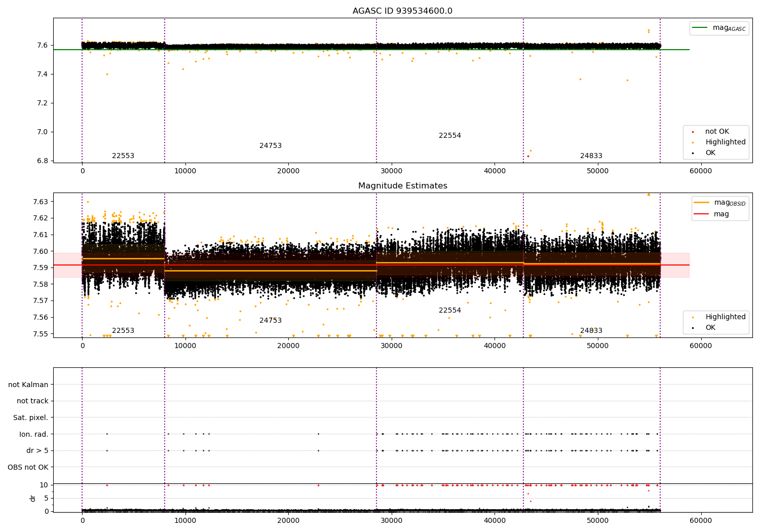Click the "not track" row label
Image resolution: width=760 pixels, height=532 pixels.
[x=32, y=401]
